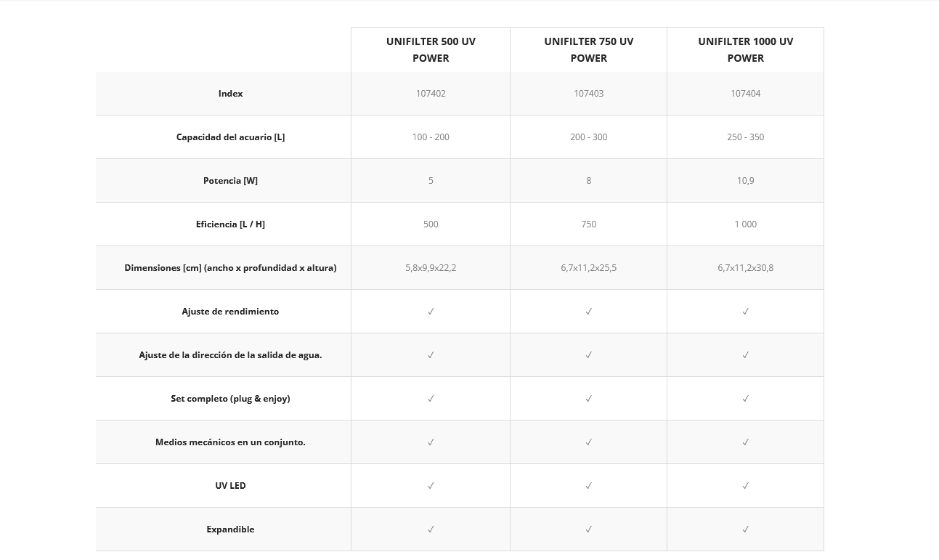Click the UV LED checkmark for UNIFILTER 500
Image resolution: width=939 pixels, height=560 pixels.
pos(431,486)
